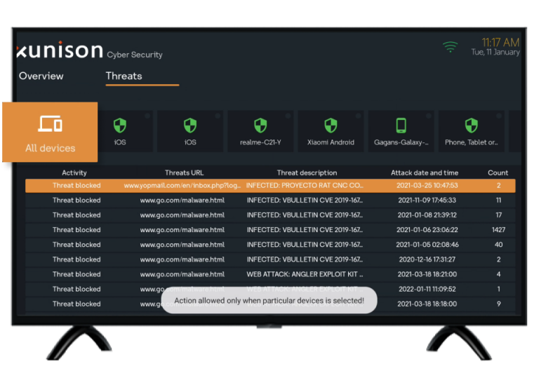This screenshot has width=539, height=392.
Task: Click INFECTED: PROYECTO RAT CNC description
Action: [x=305, y=186]
